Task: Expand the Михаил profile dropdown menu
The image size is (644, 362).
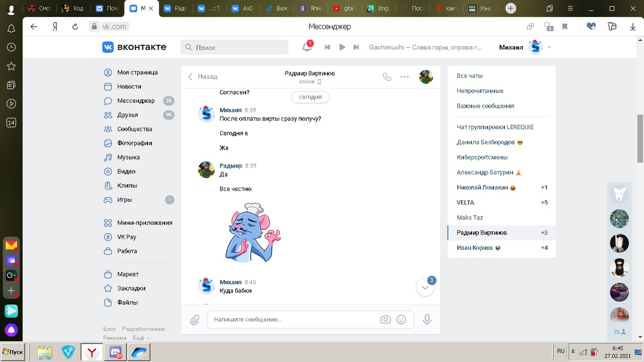Action: 549,47
